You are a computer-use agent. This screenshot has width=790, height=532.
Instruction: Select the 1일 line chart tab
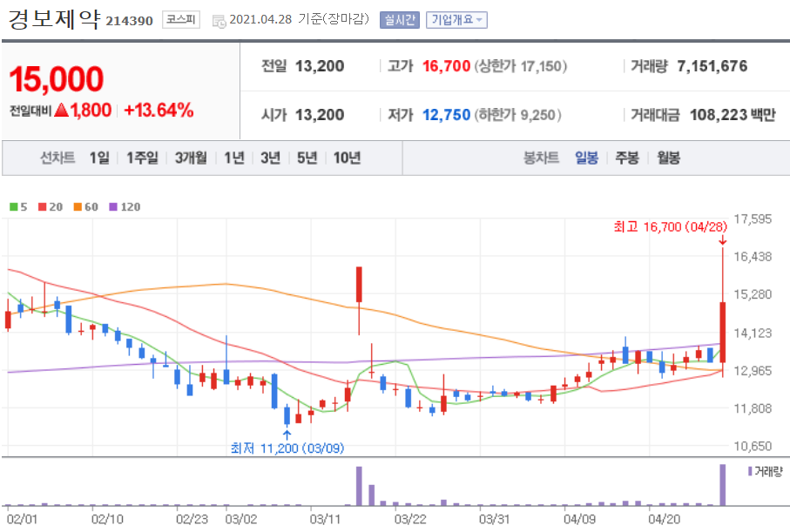[x=99, y=158]
